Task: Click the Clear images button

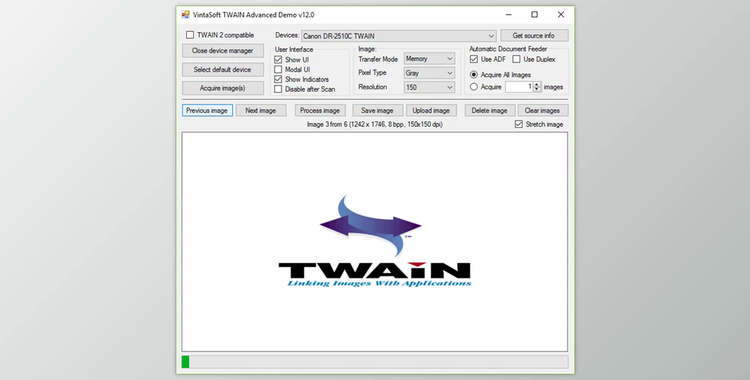Action: pos(542,111)
